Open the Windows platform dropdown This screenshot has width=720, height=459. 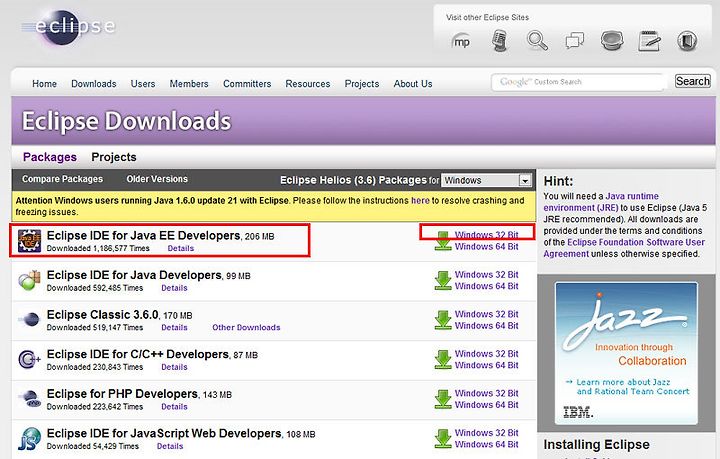tap(486, 180)
